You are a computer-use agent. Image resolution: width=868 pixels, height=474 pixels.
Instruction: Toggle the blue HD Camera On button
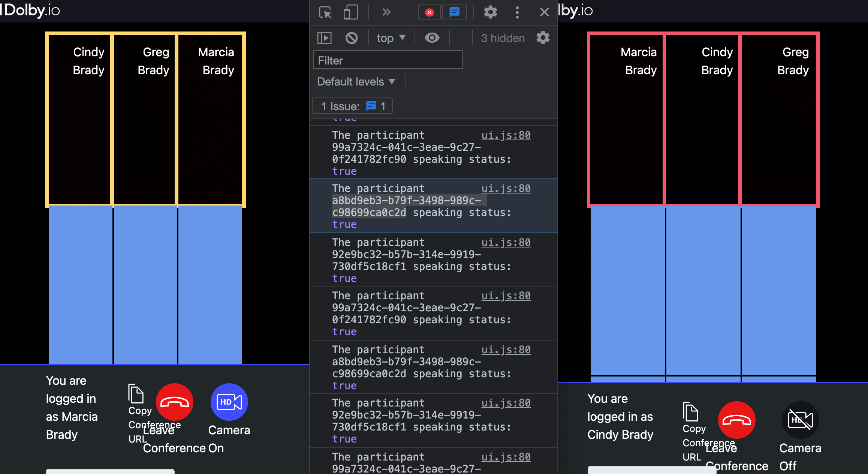tap(229, 402)
